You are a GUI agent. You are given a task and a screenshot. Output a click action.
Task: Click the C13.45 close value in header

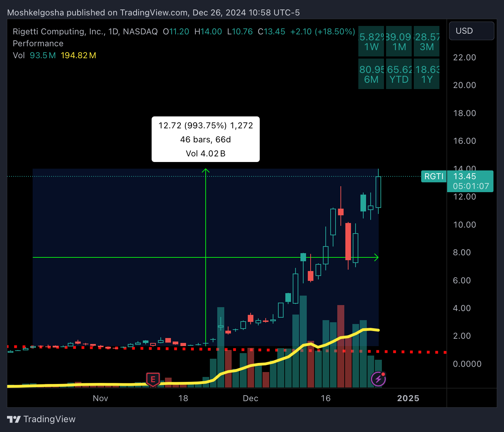(x=271, y=32)
